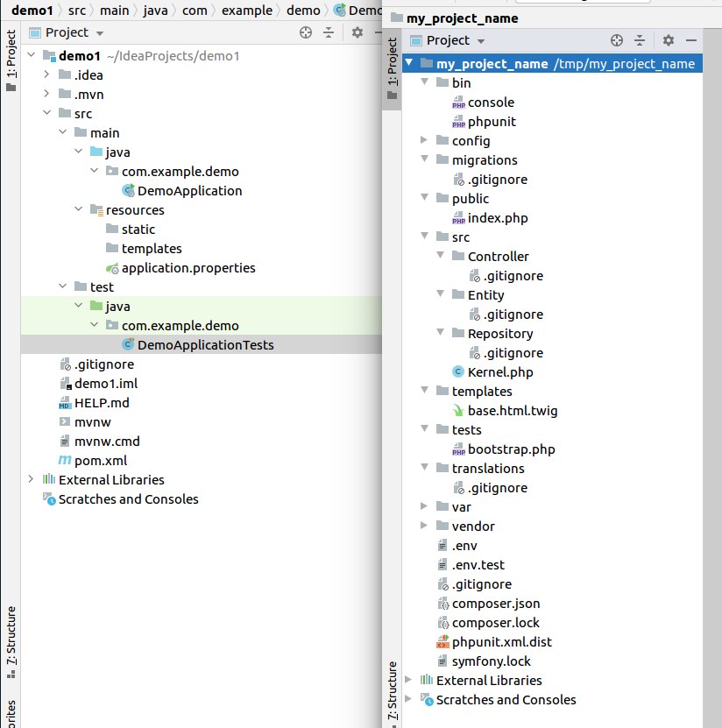Viewport: 722px width, 728px height.
Task: Select index.php in public folder
Action: [x=490, y=218]
